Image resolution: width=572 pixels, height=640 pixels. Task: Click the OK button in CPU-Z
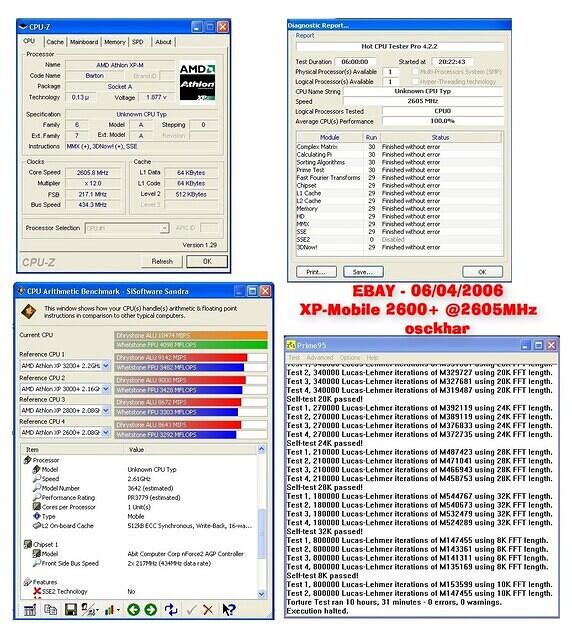(x=207, y=262)
